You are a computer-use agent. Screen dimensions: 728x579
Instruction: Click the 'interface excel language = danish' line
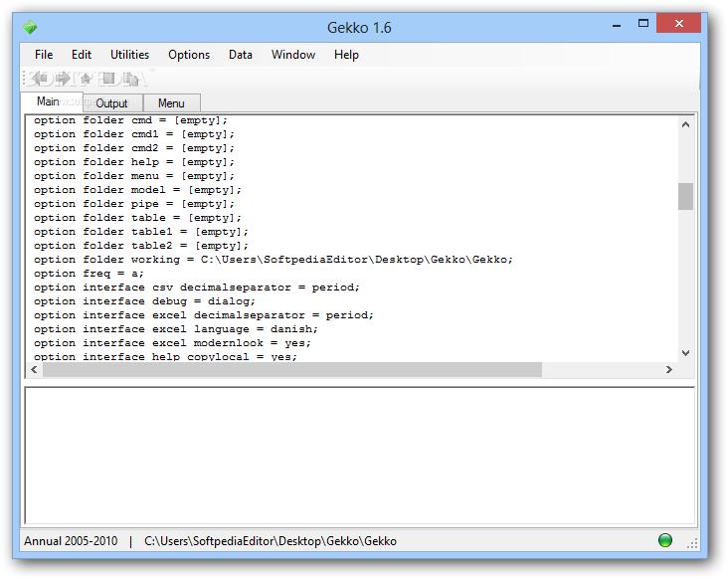coord(175,329)
